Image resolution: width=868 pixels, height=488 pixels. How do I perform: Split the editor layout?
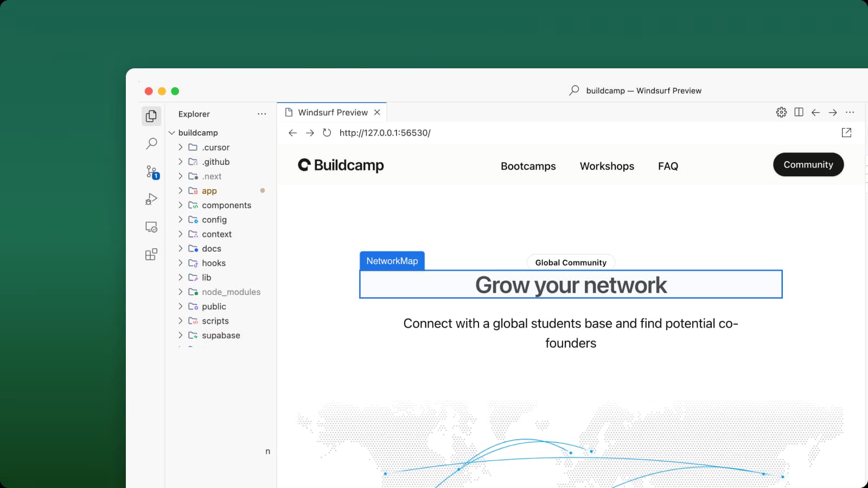coord(799,112)
